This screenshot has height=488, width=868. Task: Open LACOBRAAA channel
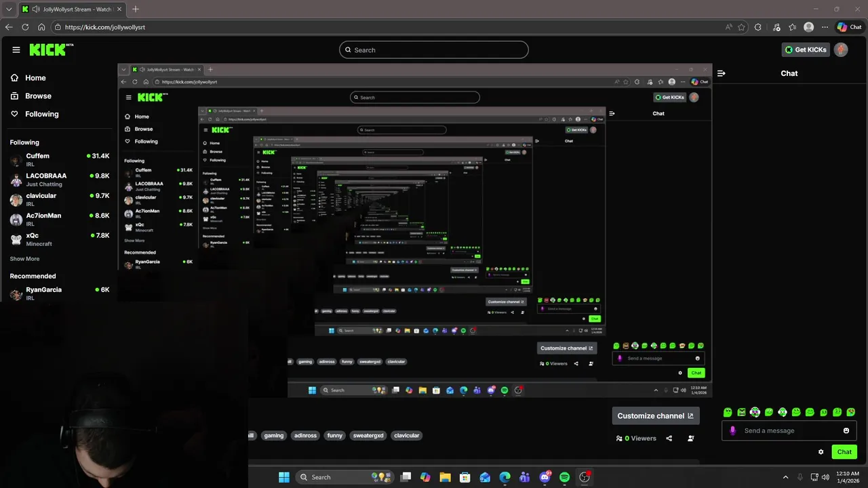60,180
